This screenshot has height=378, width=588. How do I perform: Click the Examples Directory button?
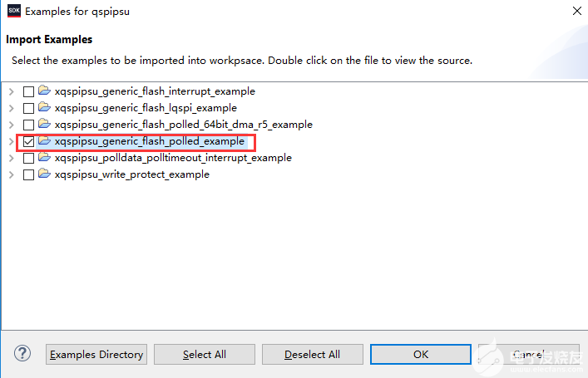click(96, 355)
